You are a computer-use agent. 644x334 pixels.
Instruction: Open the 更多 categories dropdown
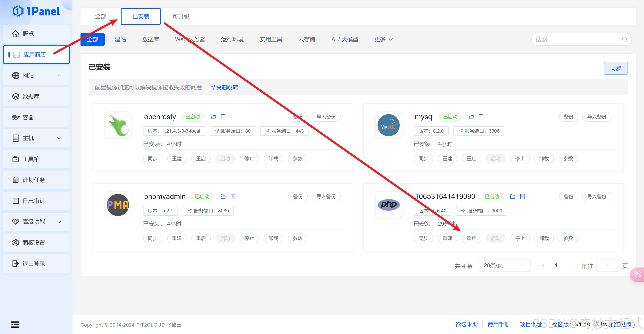(x=384, y=39)
